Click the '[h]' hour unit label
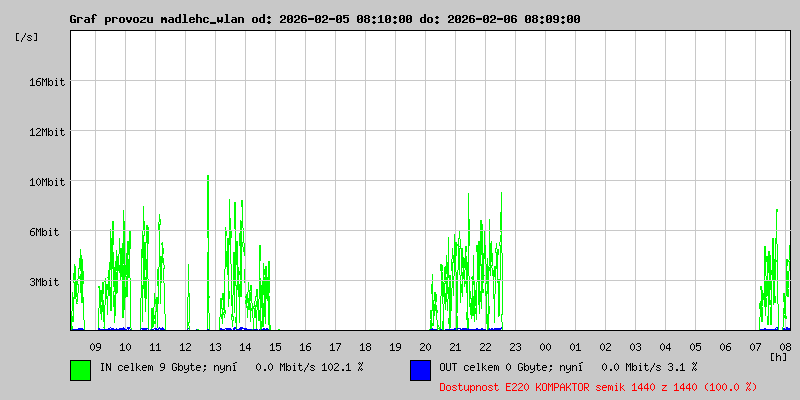The height and width of the screenshot is (400, 800). click(779, 357)
